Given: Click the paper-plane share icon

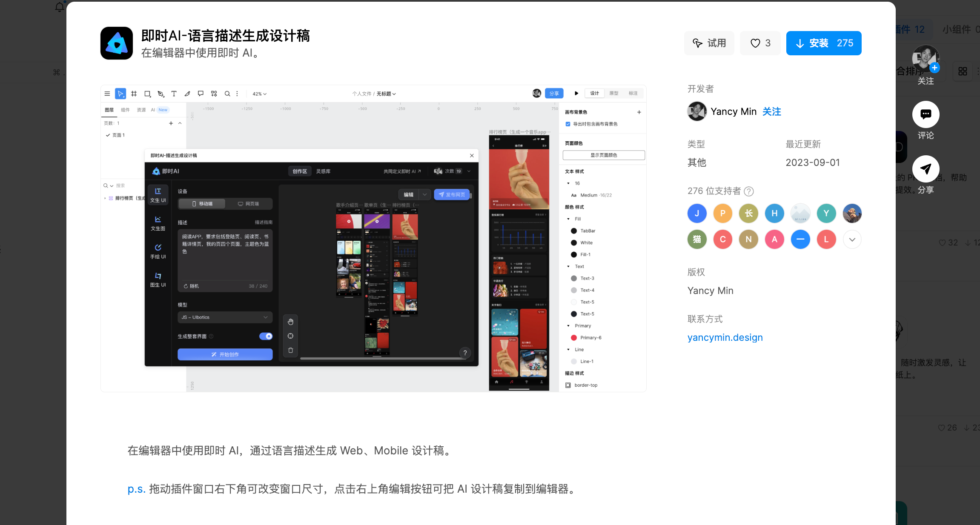Looking at the screenshot, I should click(x=926, y=169).
